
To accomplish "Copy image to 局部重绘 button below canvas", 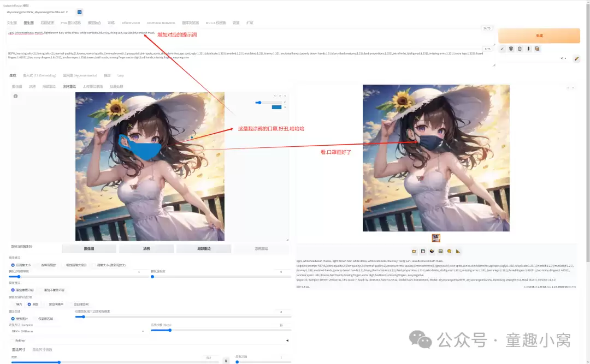I will (204, 248).
